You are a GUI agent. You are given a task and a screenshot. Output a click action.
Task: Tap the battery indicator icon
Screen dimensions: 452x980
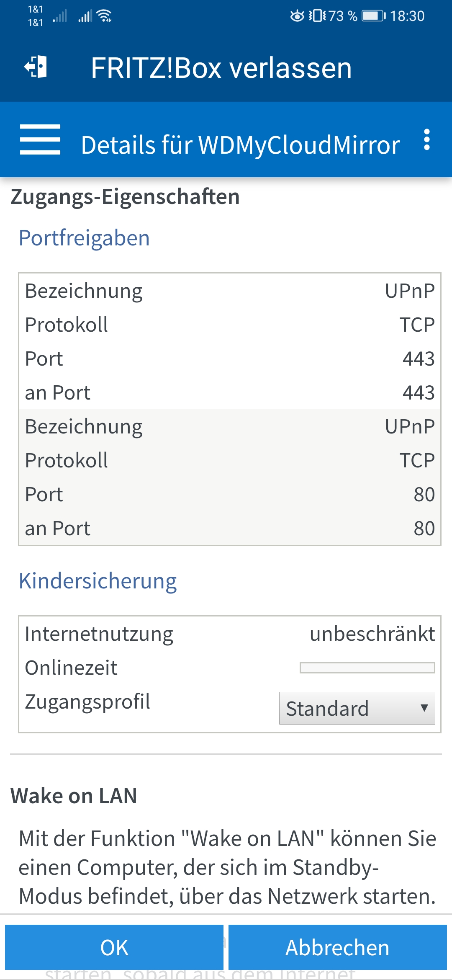coord(374,16)
